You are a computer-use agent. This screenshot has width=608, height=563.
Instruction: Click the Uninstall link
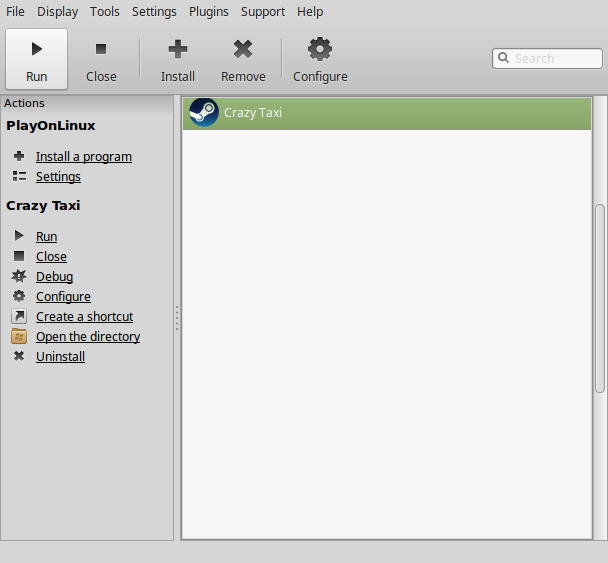(x=60, y=357)
